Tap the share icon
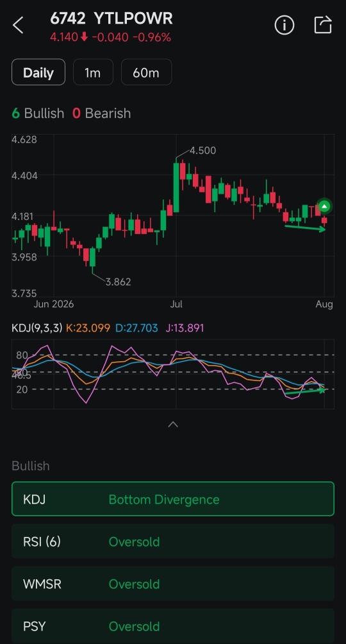 pos(322,24)
